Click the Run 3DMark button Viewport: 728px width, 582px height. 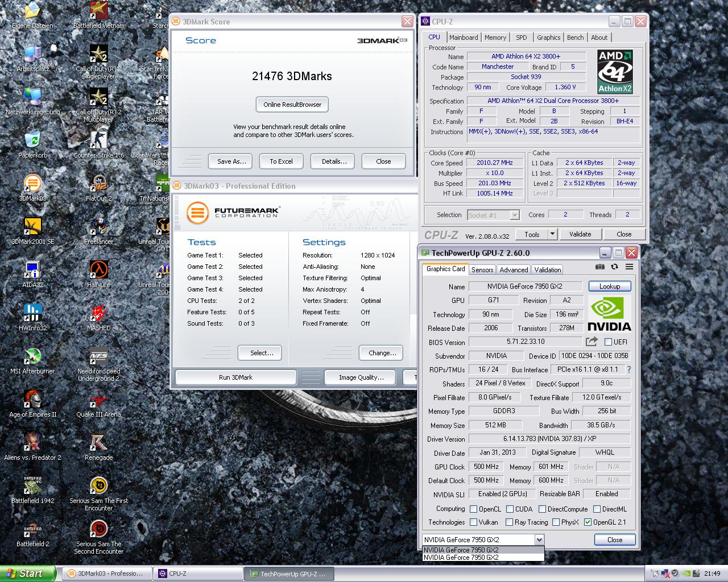[235, 377]
